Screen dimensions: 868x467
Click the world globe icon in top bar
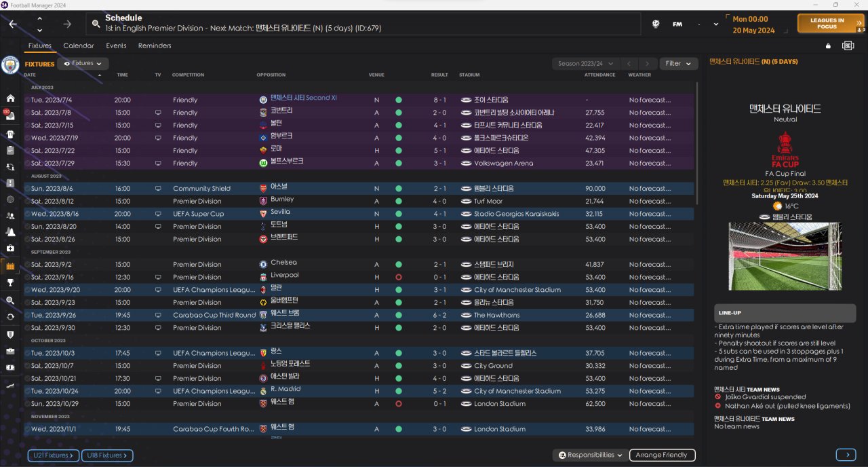[656, 24]
